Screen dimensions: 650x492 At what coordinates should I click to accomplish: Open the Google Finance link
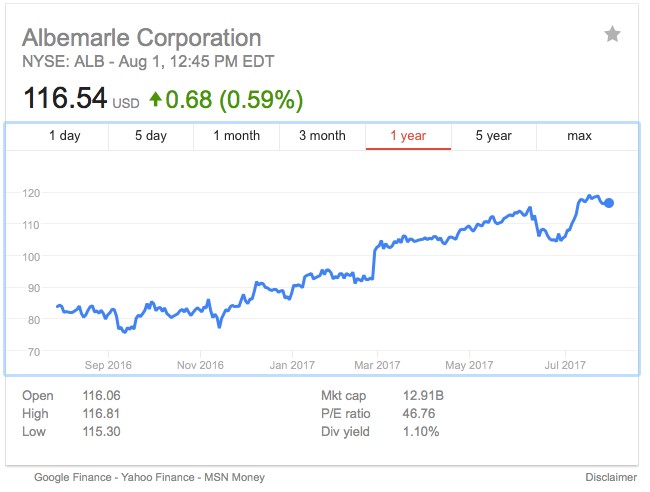[x=76, y=477]
